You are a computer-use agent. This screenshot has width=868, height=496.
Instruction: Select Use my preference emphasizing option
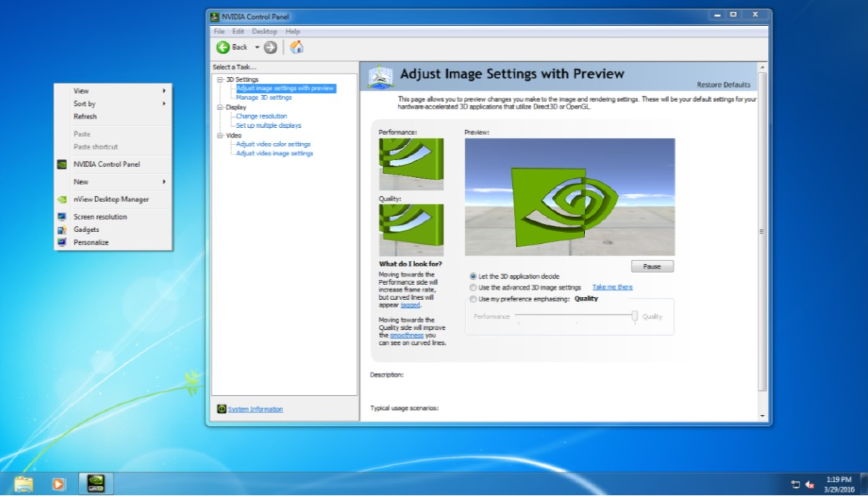pos(473,299)
